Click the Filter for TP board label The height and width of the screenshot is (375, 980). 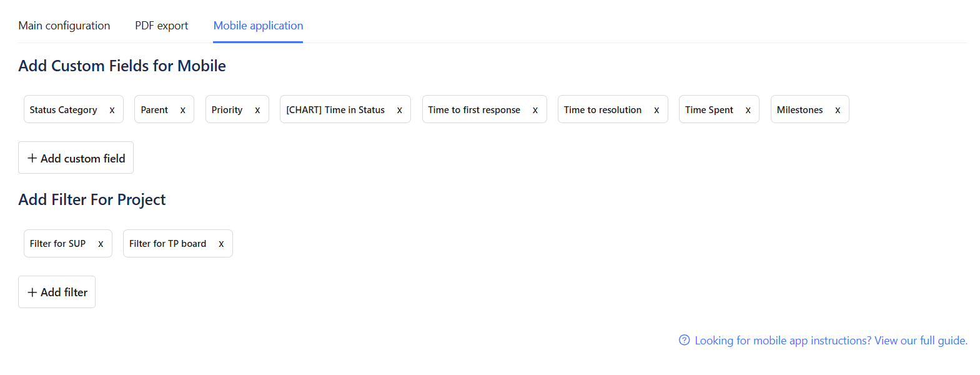pos(167,244)
